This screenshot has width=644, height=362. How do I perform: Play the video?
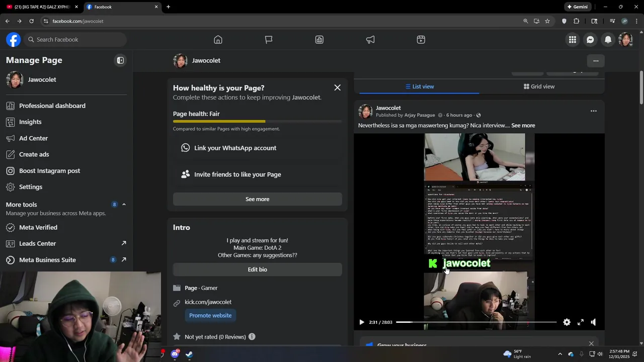(361, 322)
